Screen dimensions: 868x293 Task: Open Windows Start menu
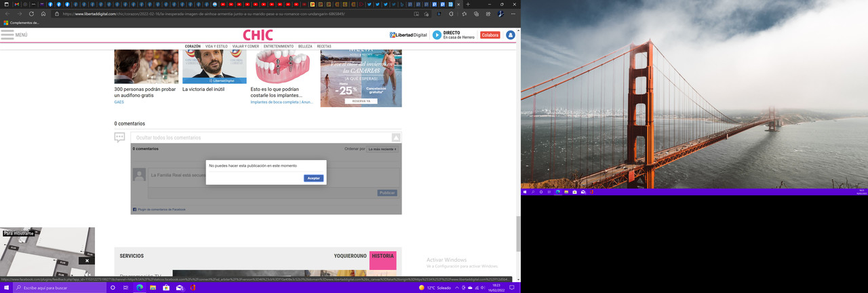click(x=6, y=288)
